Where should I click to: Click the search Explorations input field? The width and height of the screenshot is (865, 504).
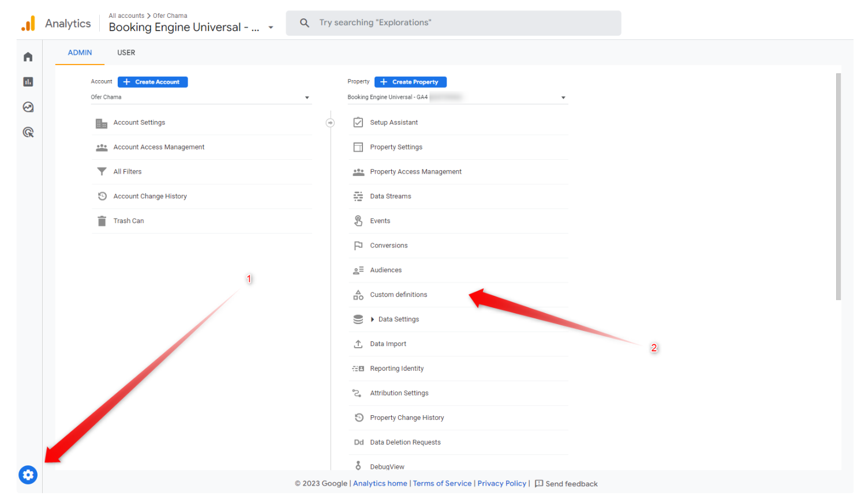[x=454, y=23]
